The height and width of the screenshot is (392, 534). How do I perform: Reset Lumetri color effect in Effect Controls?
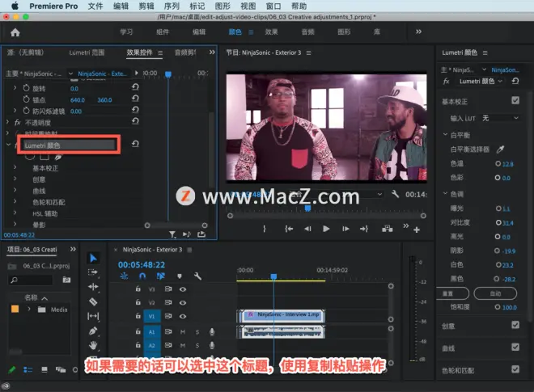135,144
